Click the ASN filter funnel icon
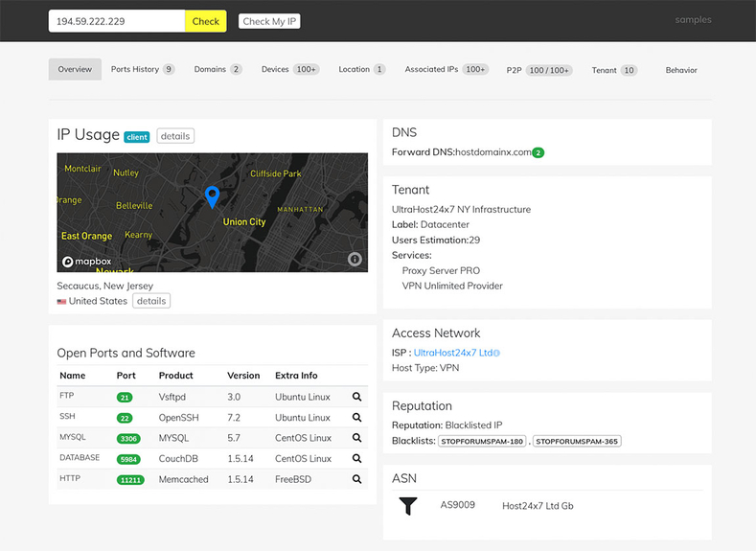This screenshot has width=756, height=551. pyautogui.click(x=408, y=506)
